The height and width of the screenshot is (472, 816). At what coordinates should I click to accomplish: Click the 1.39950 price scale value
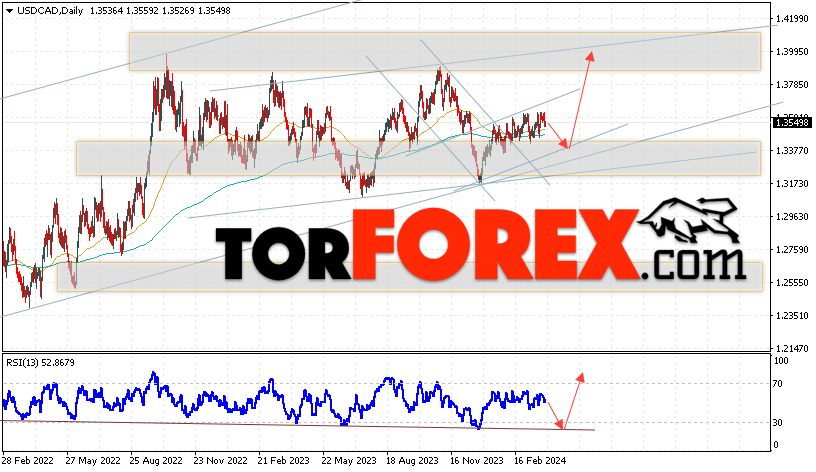(792, 52)
